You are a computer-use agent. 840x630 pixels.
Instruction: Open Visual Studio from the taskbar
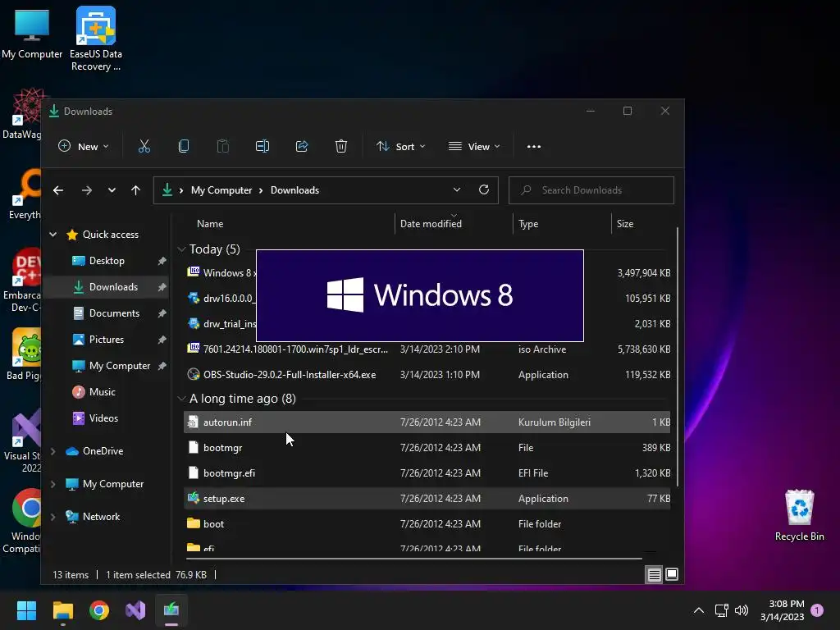tap(135, 610)
